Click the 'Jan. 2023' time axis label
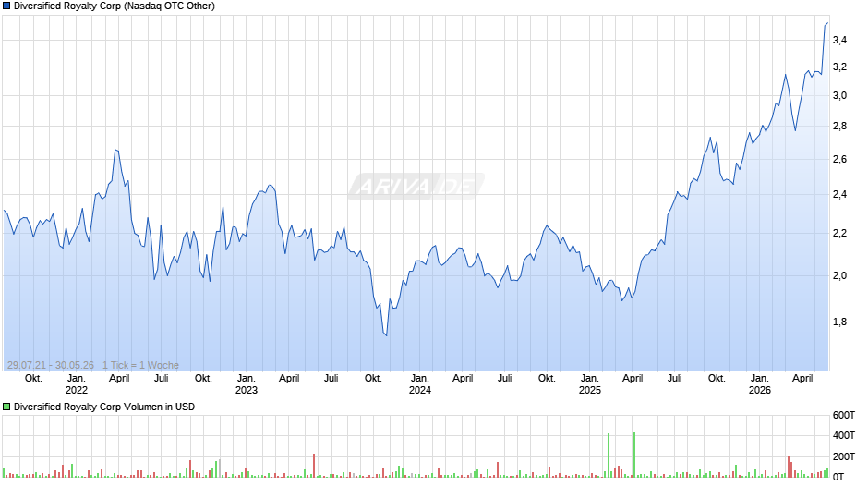 (x=247, y=384)
